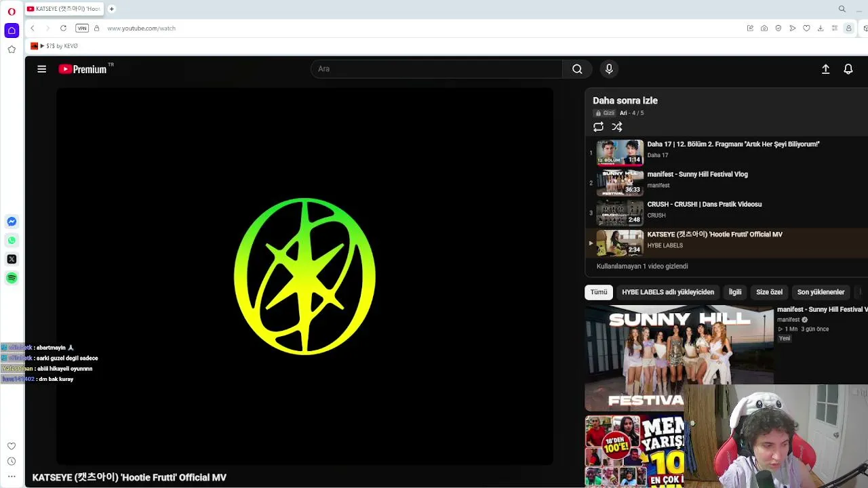Click the YouTube search field labeled Ara
The width and height of the screenshot is (868, 488).
[x=436, y=68]
